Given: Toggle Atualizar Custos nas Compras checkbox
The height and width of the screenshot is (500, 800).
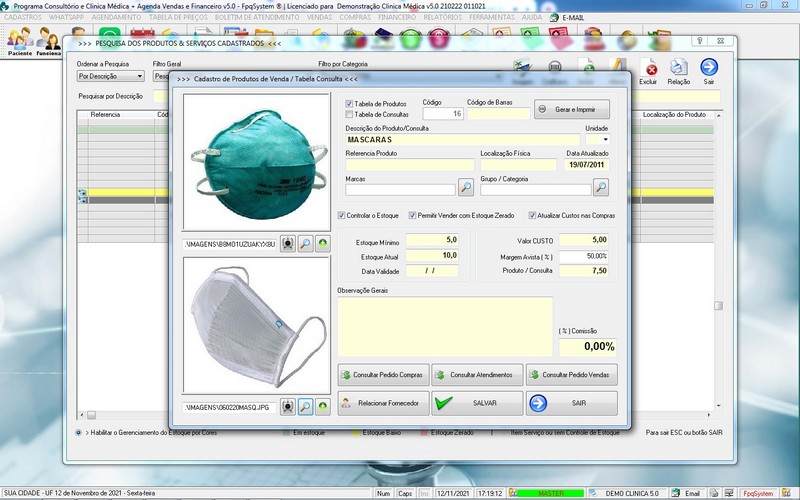Looking at the screenshot, I should click(532, 215).
